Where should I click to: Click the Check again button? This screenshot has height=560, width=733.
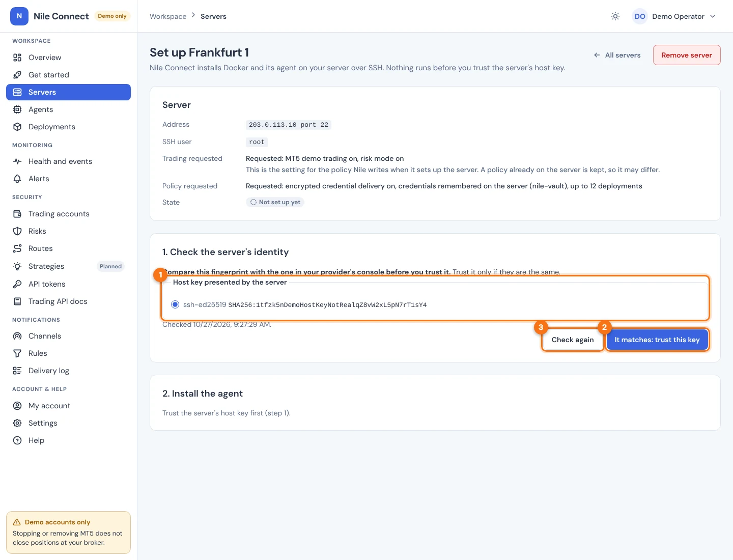click(x=573, y=340)
